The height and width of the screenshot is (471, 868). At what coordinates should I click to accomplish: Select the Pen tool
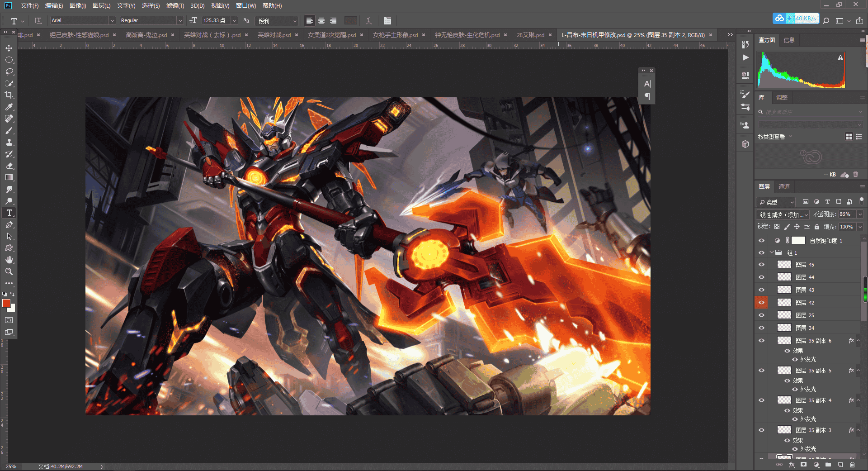coord(9,224)
